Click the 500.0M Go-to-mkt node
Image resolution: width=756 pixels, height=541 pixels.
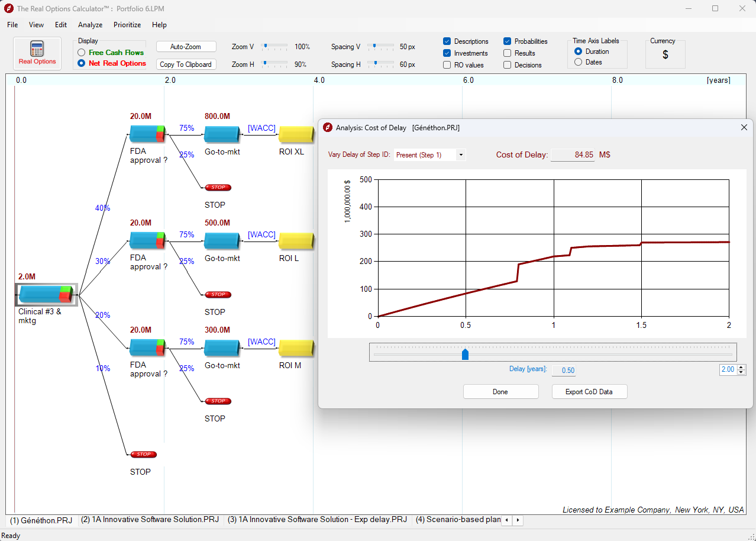tap(221, 241)
